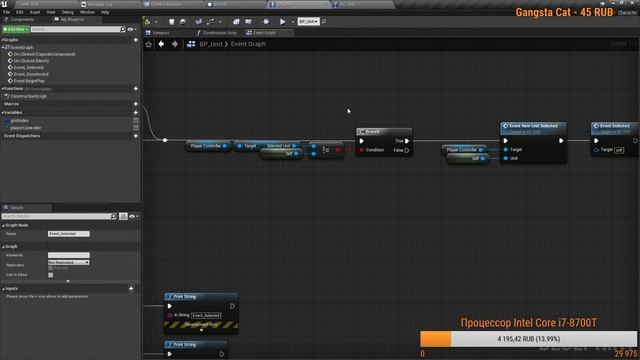
Task: Collapse the Graphs section
Action: [x=2, y=40]
